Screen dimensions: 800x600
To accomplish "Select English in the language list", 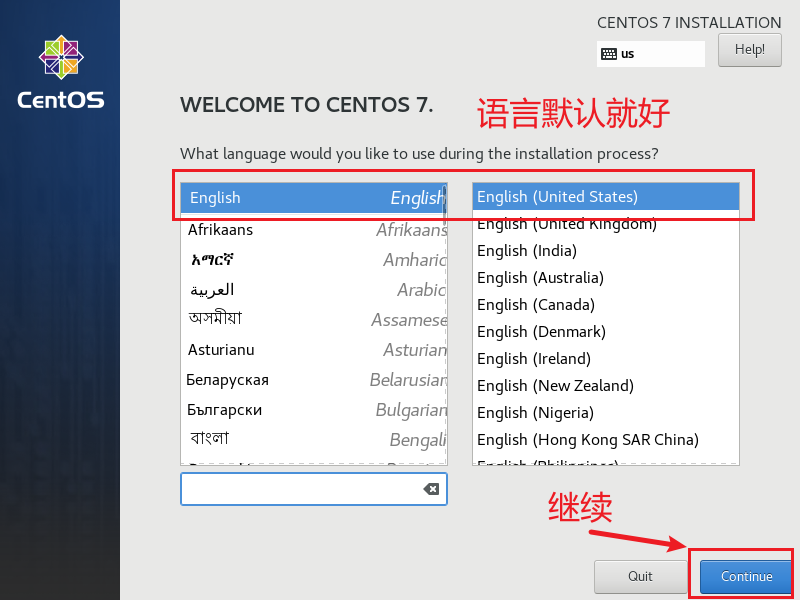I will click(x=314, y=198).
